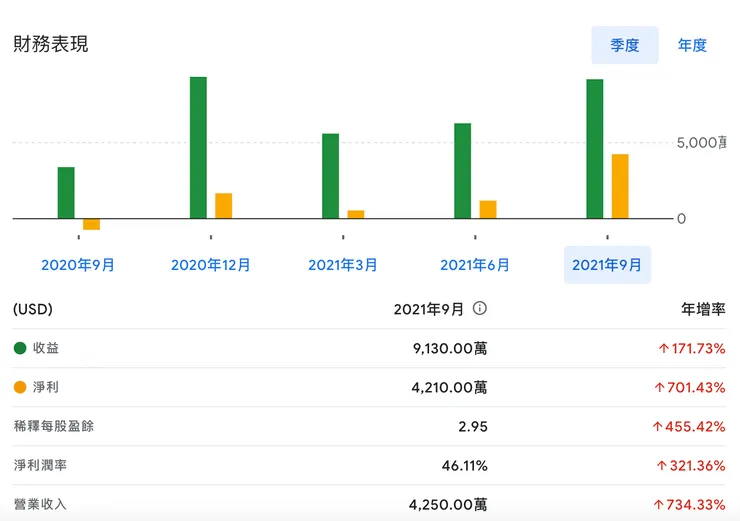
Task: Click the 淨利潤率 row label
Action: (40, 465)
